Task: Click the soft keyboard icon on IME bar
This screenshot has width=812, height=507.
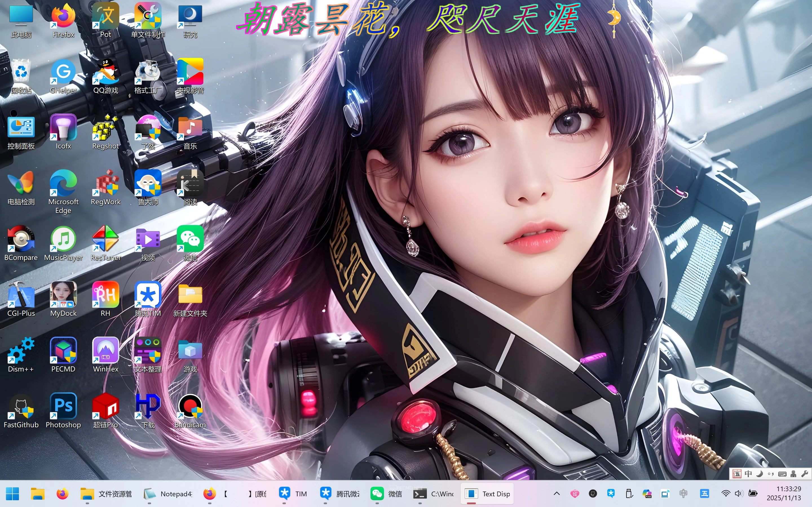Action: pos(782,474)
